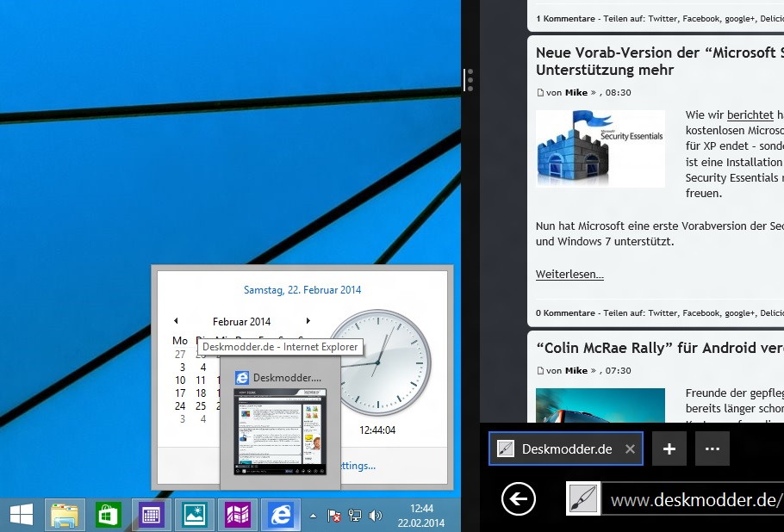784x532 pixels.
Task: Open the volume speaker icon
Action: coord(375,516)
